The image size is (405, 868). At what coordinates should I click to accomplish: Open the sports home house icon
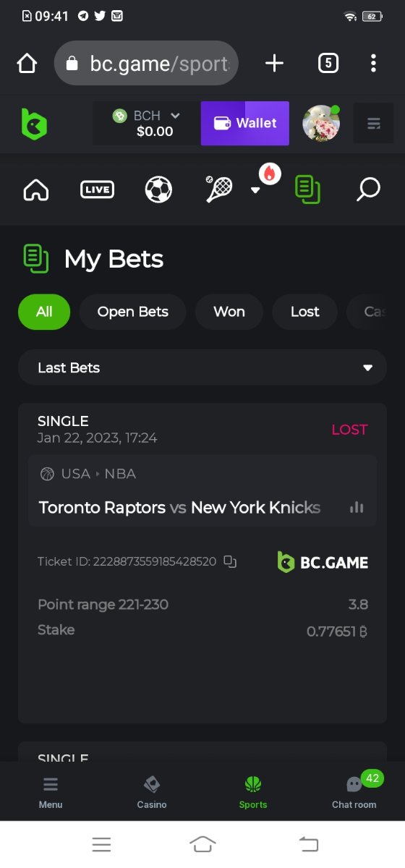tap(36, 190)
